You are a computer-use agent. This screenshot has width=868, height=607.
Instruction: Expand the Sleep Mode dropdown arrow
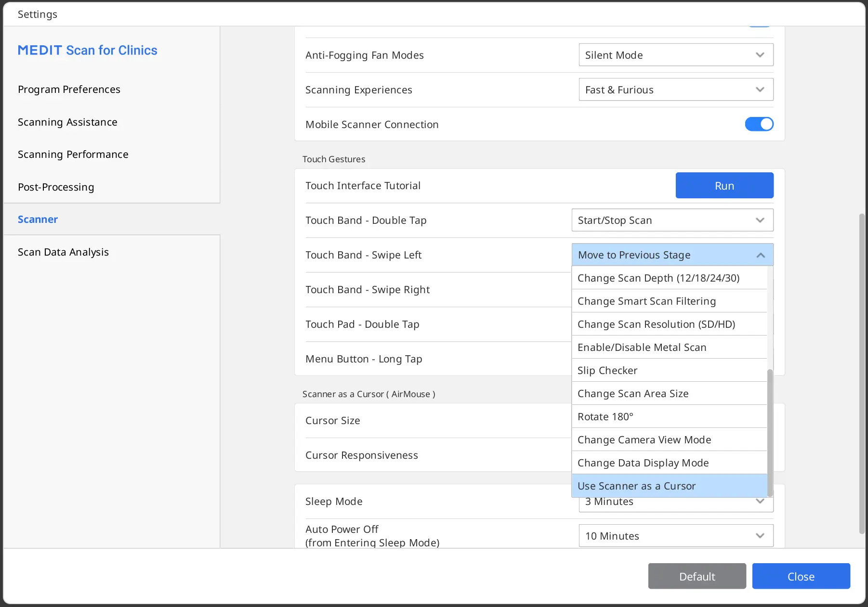click(760, 502)
